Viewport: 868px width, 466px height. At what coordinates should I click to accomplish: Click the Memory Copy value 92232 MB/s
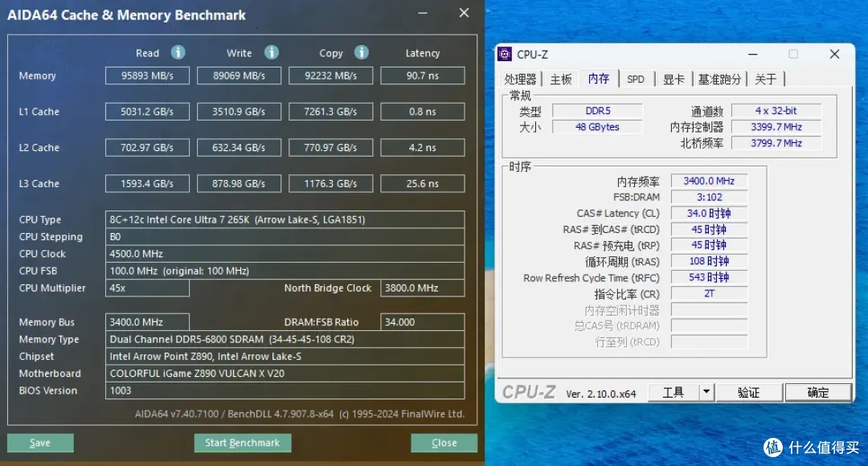(x=330, y=76)
